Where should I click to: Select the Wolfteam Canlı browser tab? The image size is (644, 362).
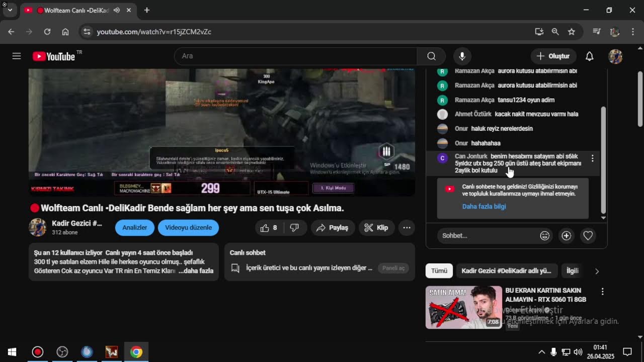pyautogui.click(x=78, y=10)
